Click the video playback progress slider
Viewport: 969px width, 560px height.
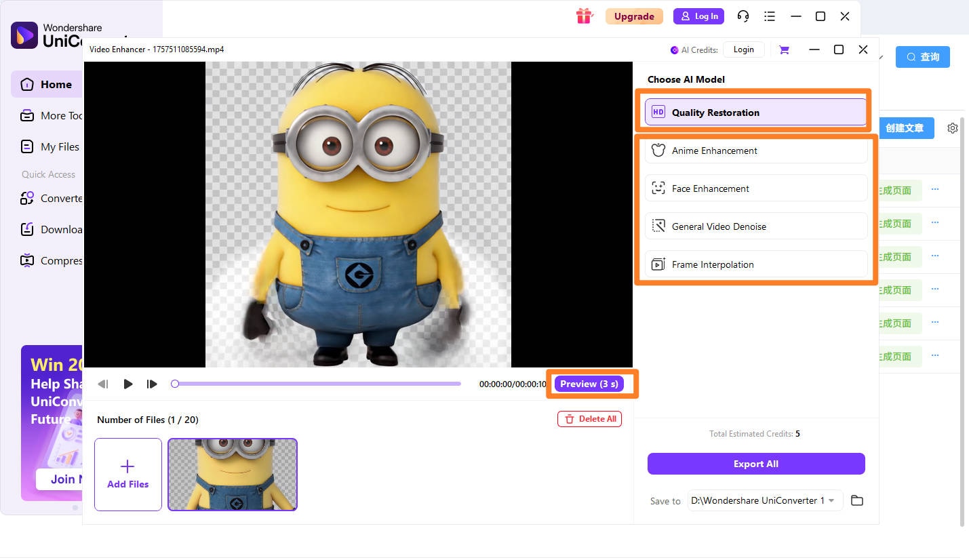[x=316, y=384]
